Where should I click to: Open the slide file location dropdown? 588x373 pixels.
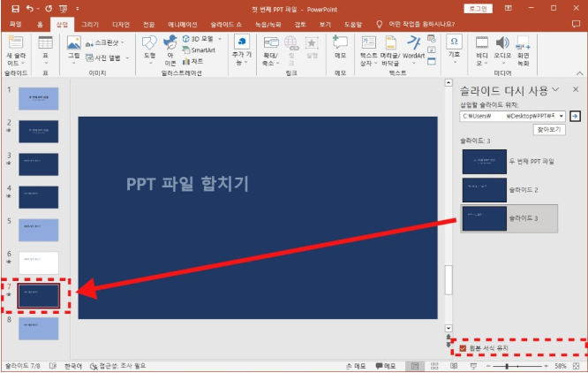561,116
